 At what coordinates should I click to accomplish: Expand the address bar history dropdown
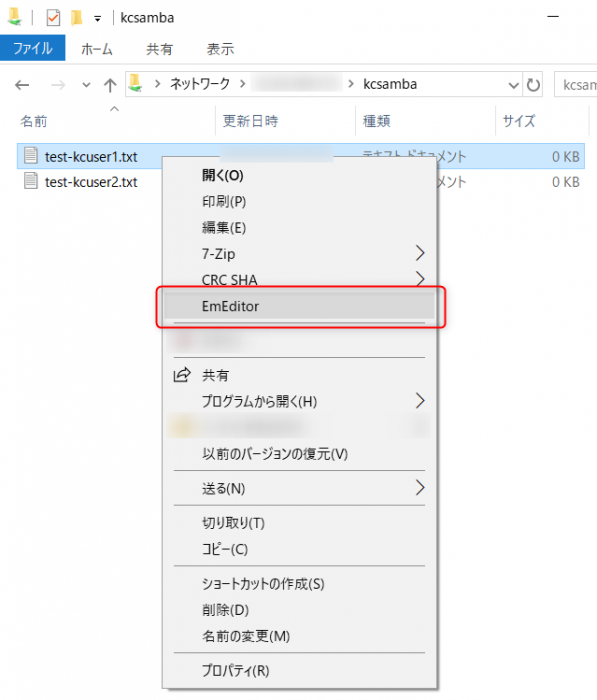click(514, 85)
